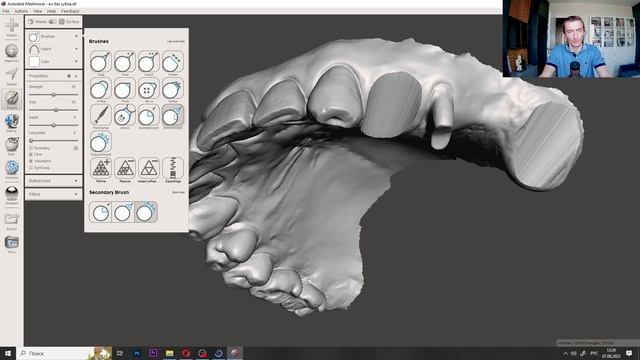Choose the ShrinkSmooth brush in Brushes grid
The height and width of the screenshot is (360, 640).
pos(173,115)
